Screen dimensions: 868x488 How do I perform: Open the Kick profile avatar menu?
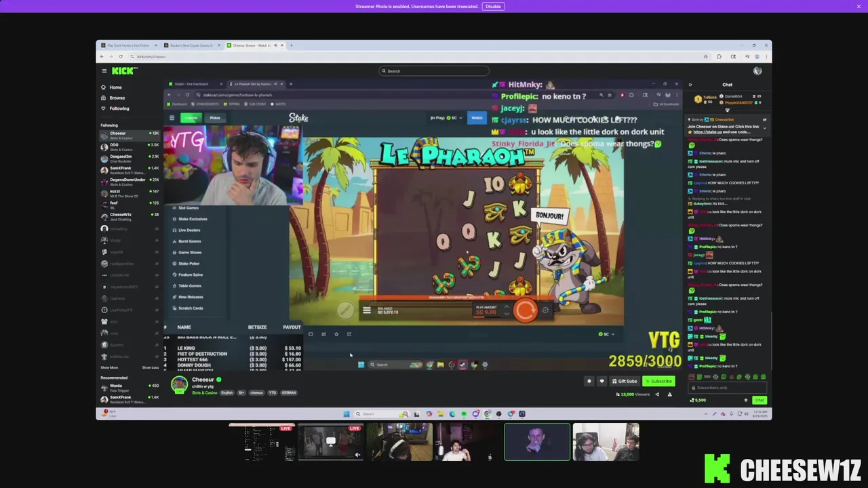tap(757, 71)
